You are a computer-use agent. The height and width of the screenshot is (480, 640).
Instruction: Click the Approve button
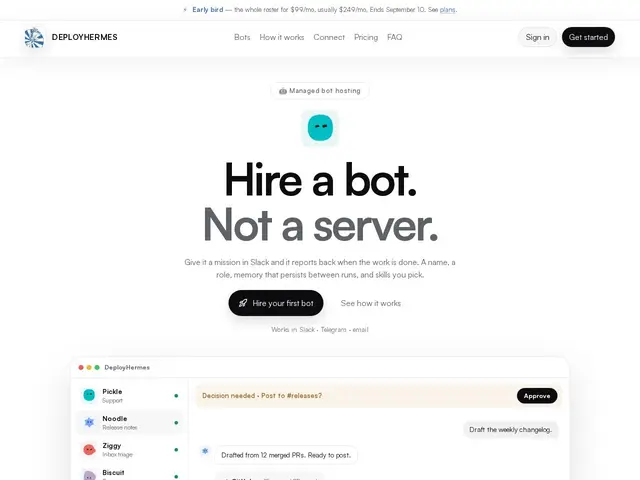(537, 396)
